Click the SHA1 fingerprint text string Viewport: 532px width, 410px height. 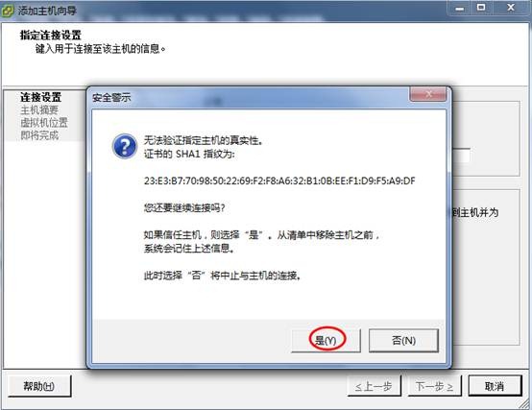tap(279, 181)
